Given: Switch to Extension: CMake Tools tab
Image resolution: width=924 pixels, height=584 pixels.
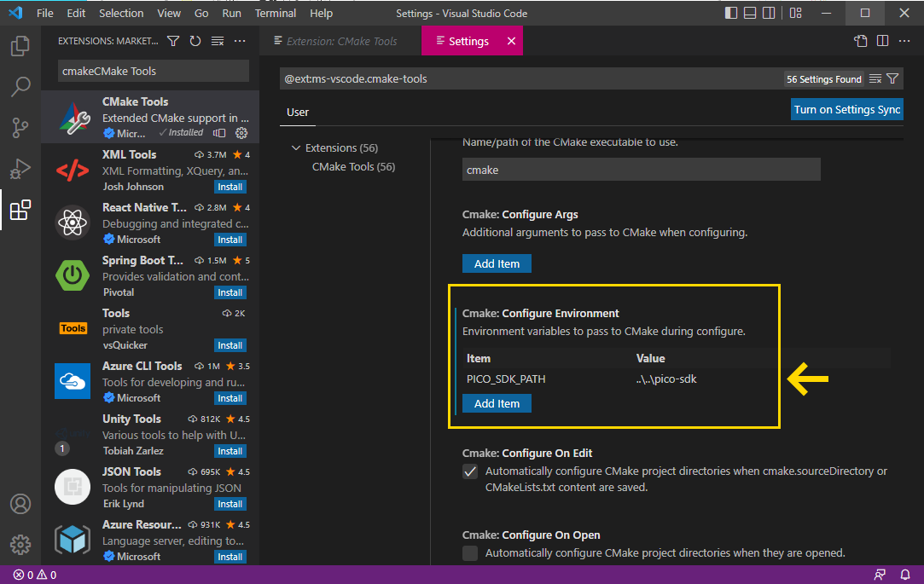Looking at the screenshot, I should coord(340,41).
